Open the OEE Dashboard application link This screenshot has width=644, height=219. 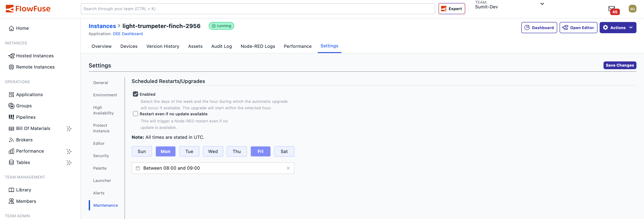pos(128,34)
